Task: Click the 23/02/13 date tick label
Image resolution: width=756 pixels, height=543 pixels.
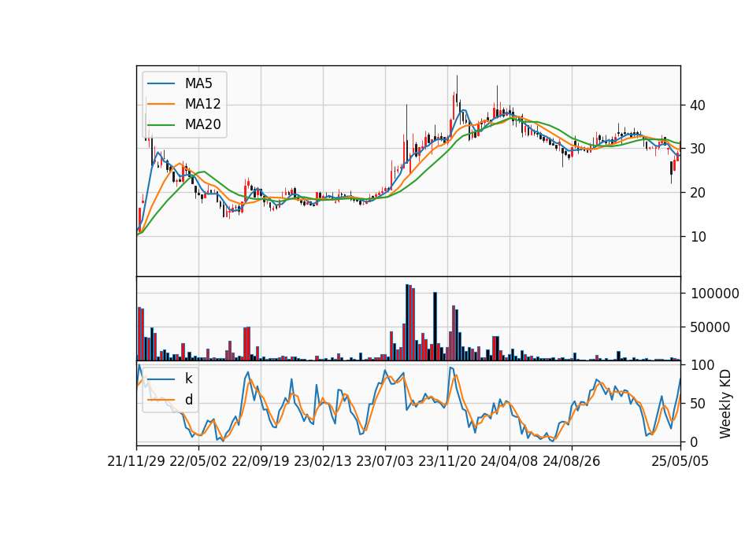Action: [x=323, y=461]
